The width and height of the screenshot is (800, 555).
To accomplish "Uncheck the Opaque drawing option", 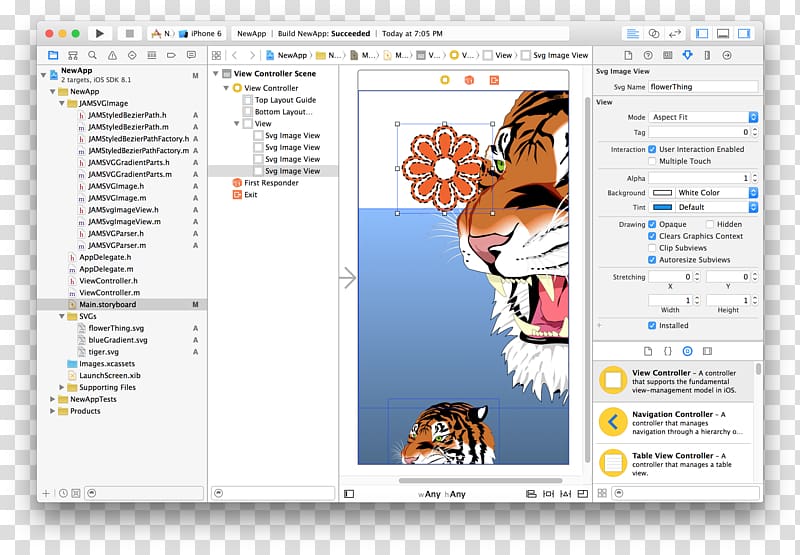I will click(652, 224).
